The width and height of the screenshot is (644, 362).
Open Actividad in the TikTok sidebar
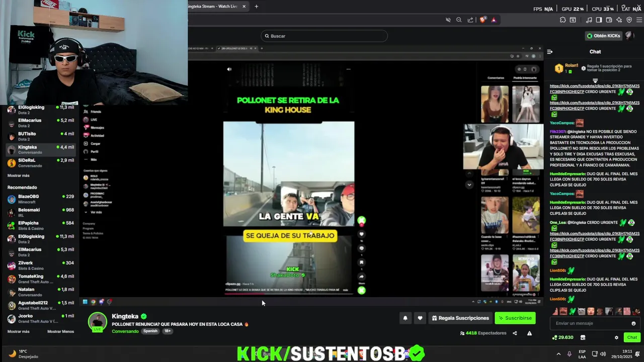tap(94, 135)
